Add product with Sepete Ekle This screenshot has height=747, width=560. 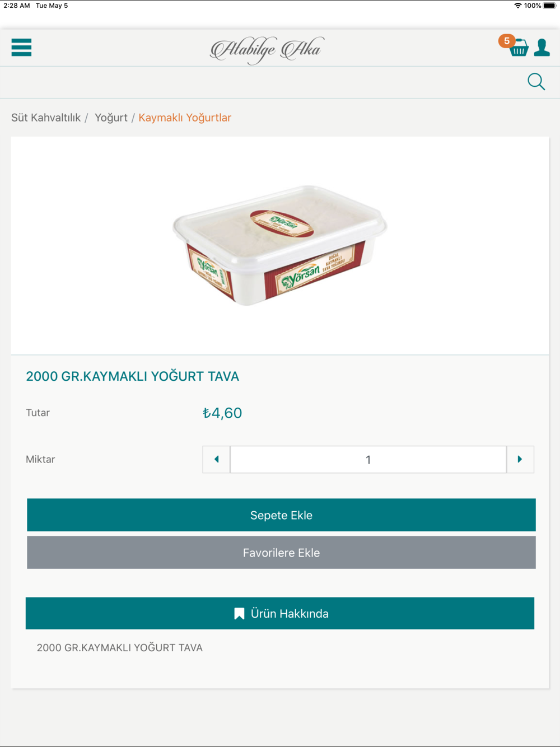point(281,515)
